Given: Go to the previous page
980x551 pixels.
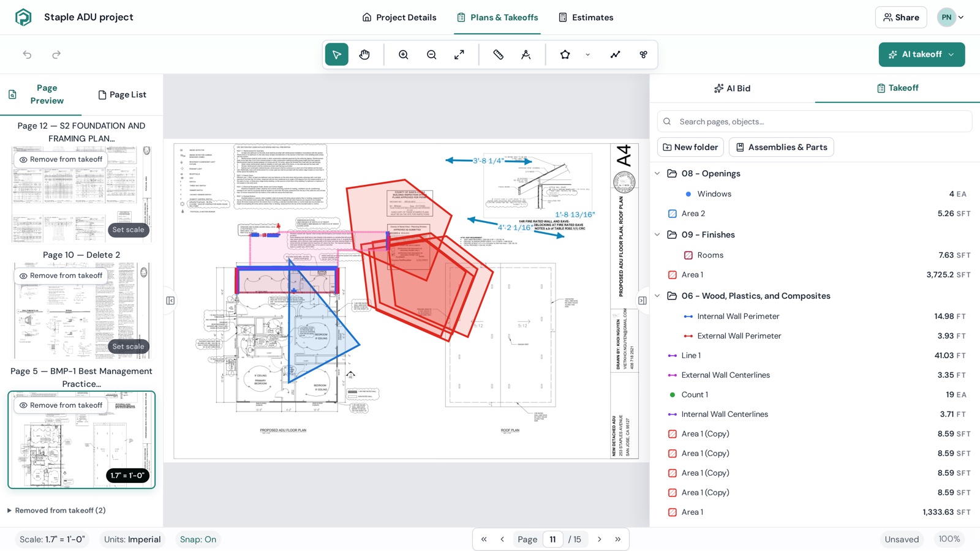Looking at the screenshot, I should [x=502, y=539].
